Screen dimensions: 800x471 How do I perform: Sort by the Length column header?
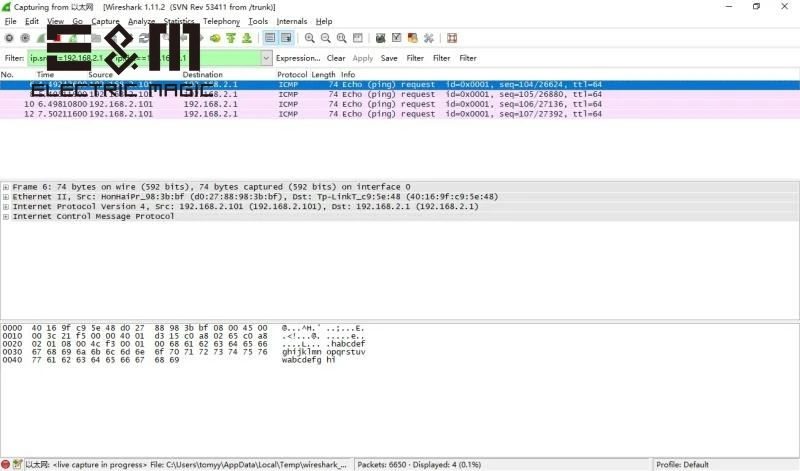pyautogui.click(x=323, y=75)
